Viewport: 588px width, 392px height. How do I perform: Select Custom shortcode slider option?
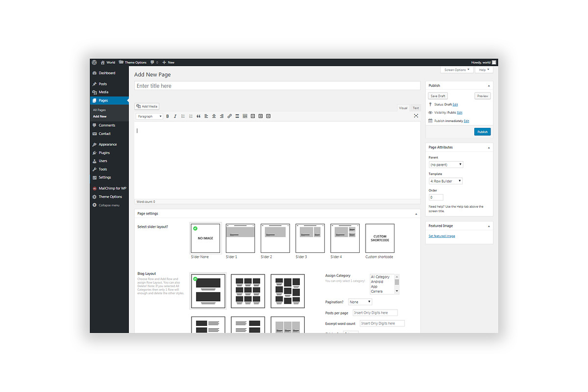380,238
